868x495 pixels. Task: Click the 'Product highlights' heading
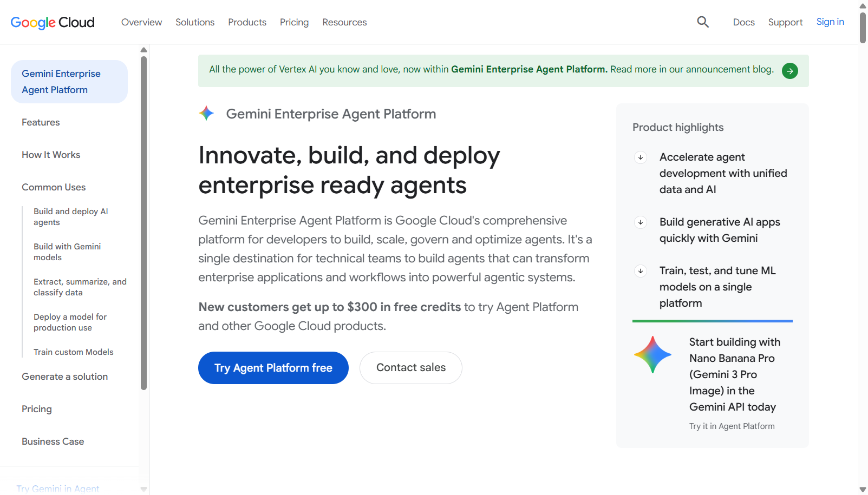pyautogui.click(x=678, y=127)
